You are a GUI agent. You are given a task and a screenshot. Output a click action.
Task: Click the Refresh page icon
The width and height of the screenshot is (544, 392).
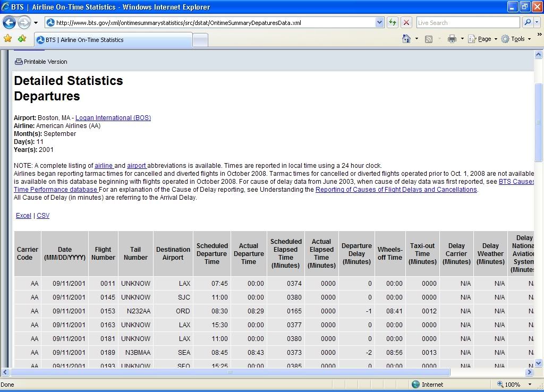pyautogui.click(x=393, y=22)
